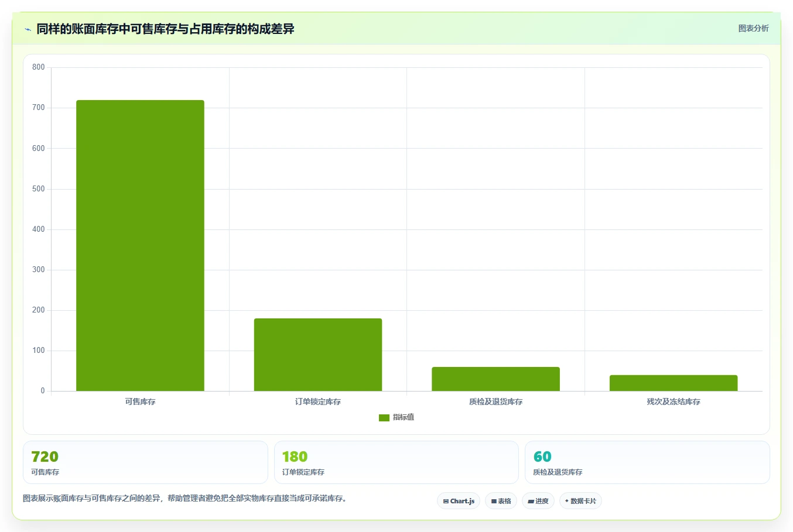Click the 100 y-axis tick label
Screen dimensions: 793x532
coord(39,351)
